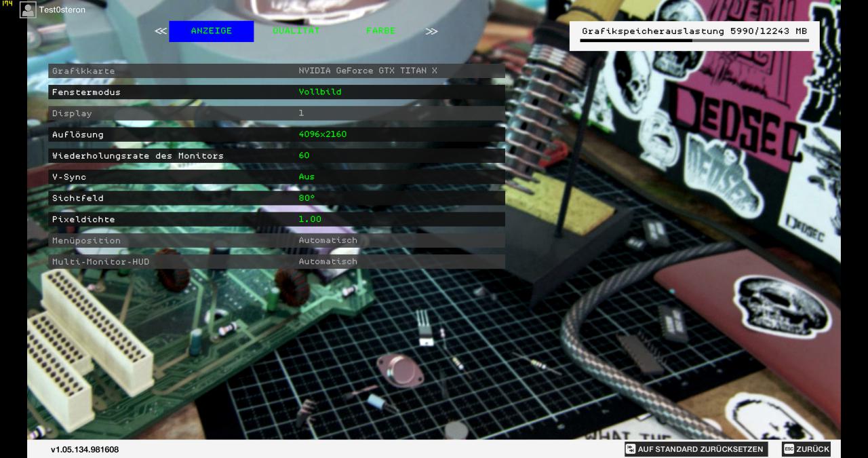Click the yellow FPS counter overlay
868x458 pixels.
[7, 3]
